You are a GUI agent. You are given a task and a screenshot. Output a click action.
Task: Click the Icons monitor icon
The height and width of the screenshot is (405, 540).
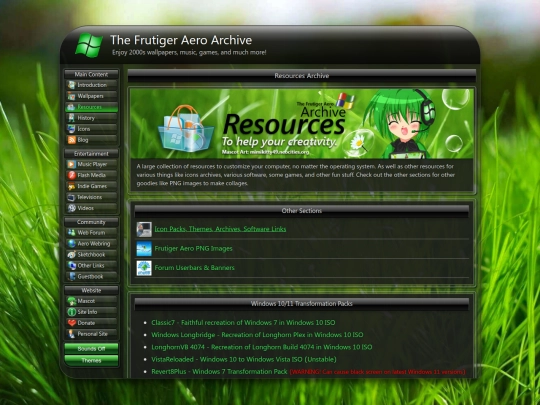click(x=71, y=129)
